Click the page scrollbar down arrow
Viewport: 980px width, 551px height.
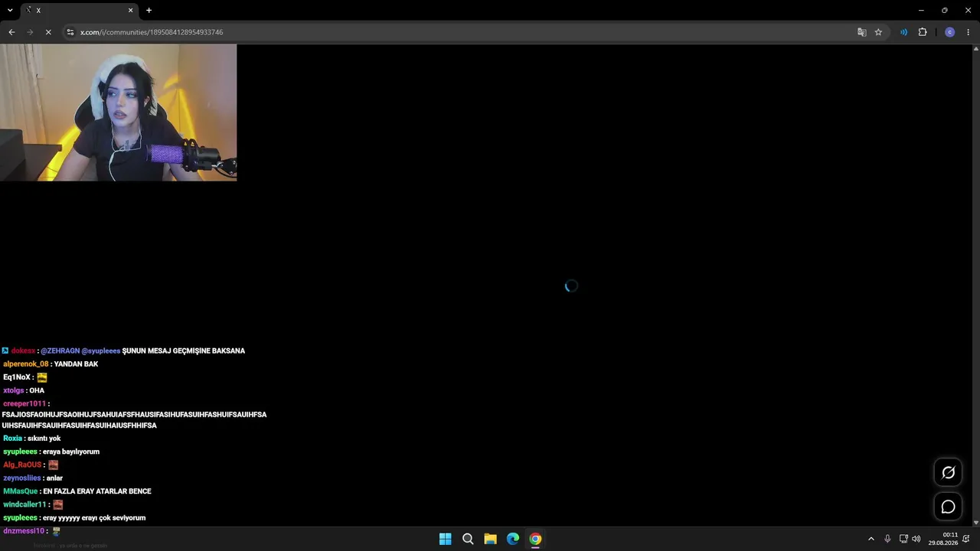coord(975,522)
